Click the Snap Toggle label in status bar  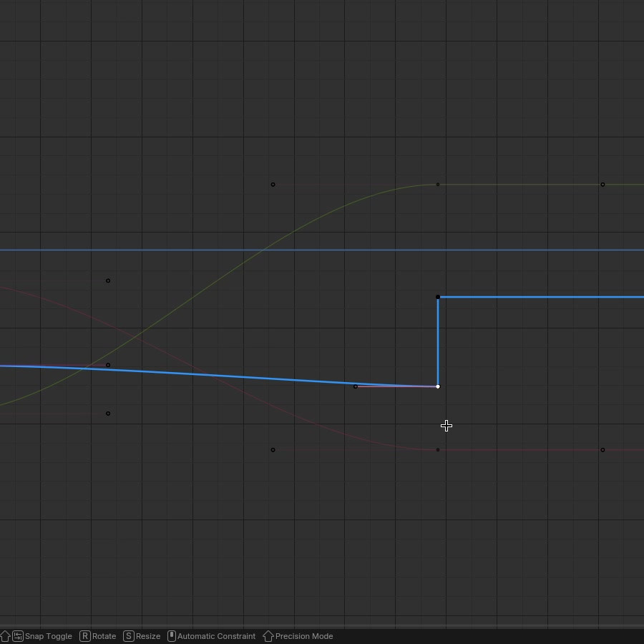point(49,636)
